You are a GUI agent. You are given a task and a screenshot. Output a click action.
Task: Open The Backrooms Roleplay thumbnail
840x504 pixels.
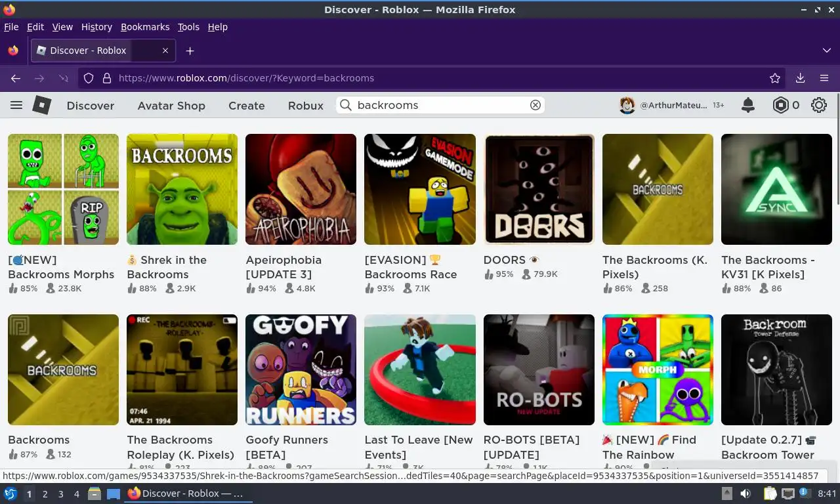coord(182,369)
